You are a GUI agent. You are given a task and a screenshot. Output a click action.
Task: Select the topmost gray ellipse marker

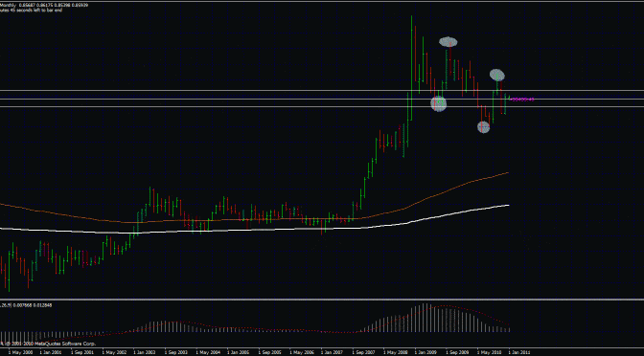point(448,41)
